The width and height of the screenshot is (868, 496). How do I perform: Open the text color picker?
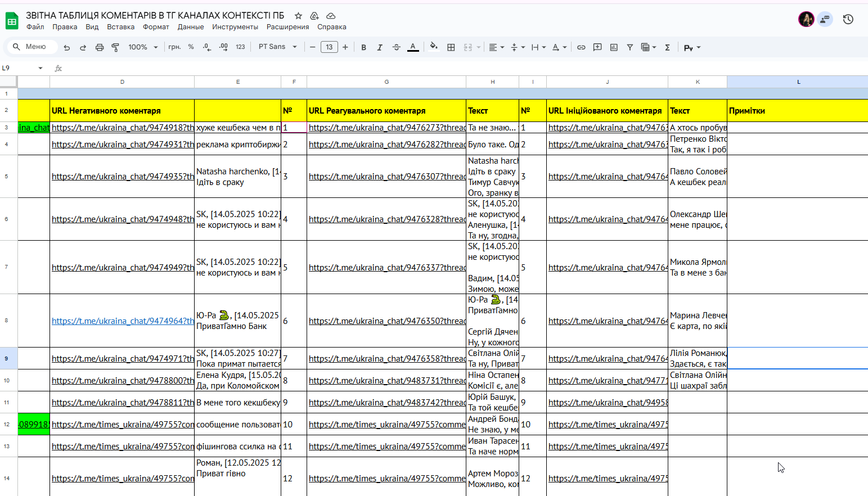pyautogui.click(x=413, y=47)
